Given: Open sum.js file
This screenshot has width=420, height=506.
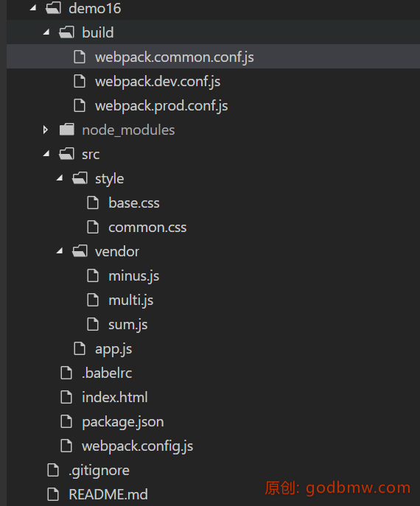Looking at the screenshot, I should point(128,325).
